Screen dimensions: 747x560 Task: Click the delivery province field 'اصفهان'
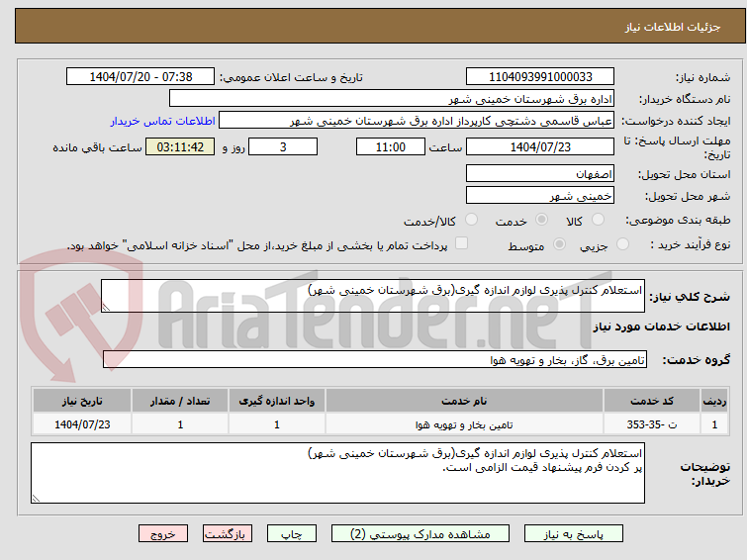[x=540, y=173]
